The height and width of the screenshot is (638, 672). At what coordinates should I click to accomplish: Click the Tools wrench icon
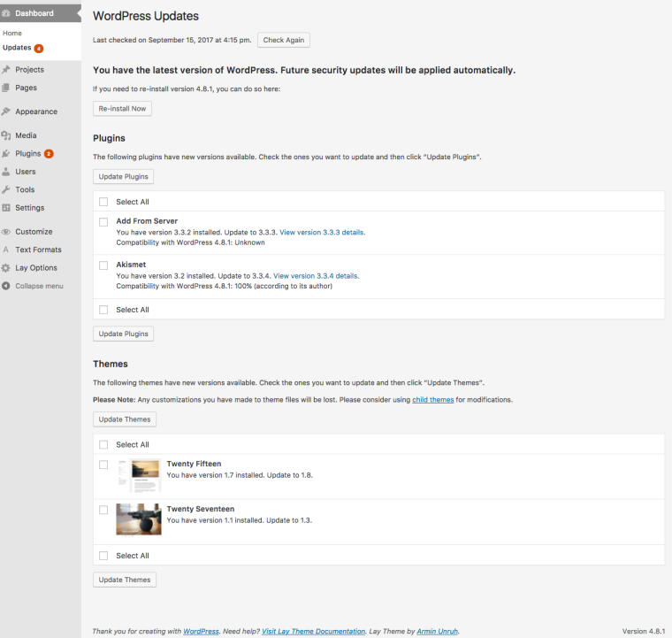[7, 189]
